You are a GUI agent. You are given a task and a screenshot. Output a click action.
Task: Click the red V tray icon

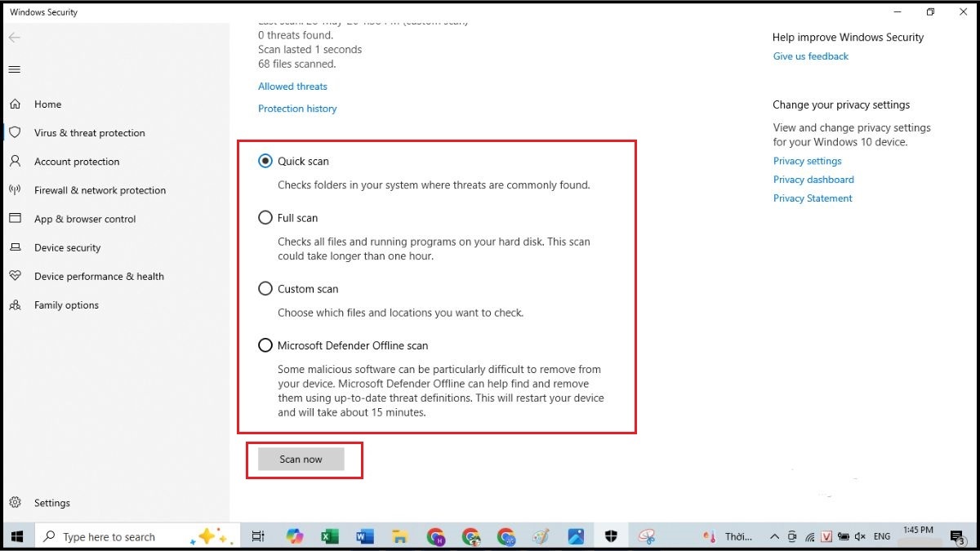pos(826,536)
